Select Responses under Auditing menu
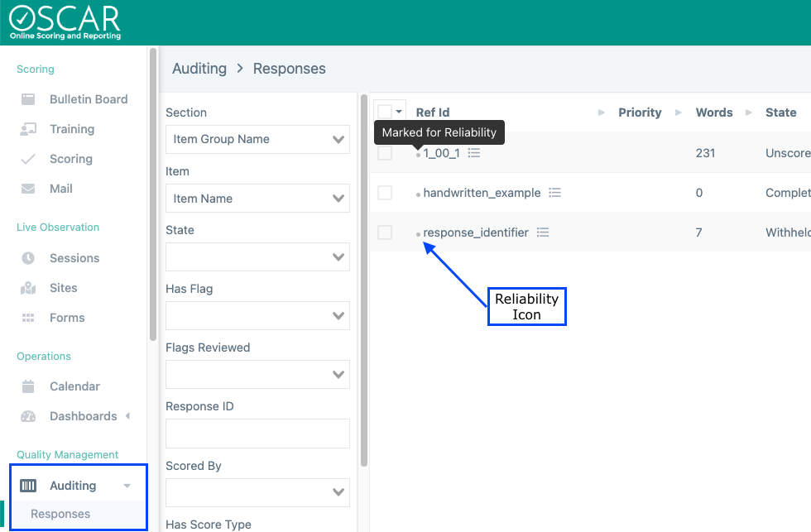 coord(60,514)
